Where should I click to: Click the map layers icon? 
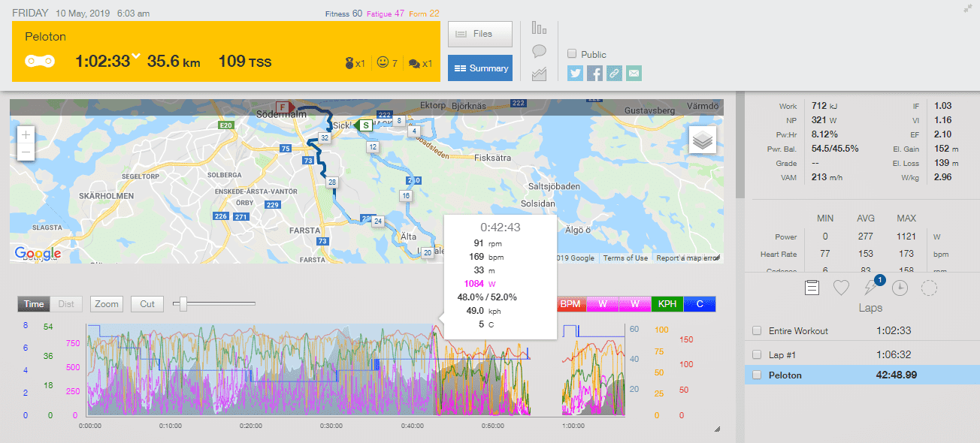pyautogui.click(x=702, y=140)
